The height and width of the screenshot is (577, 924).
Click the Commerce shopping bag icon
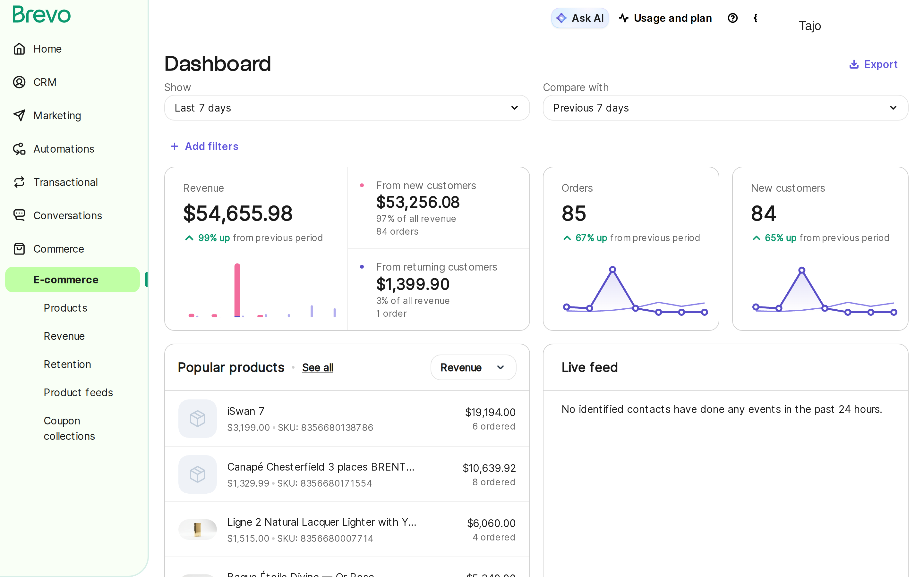[19, 249]
